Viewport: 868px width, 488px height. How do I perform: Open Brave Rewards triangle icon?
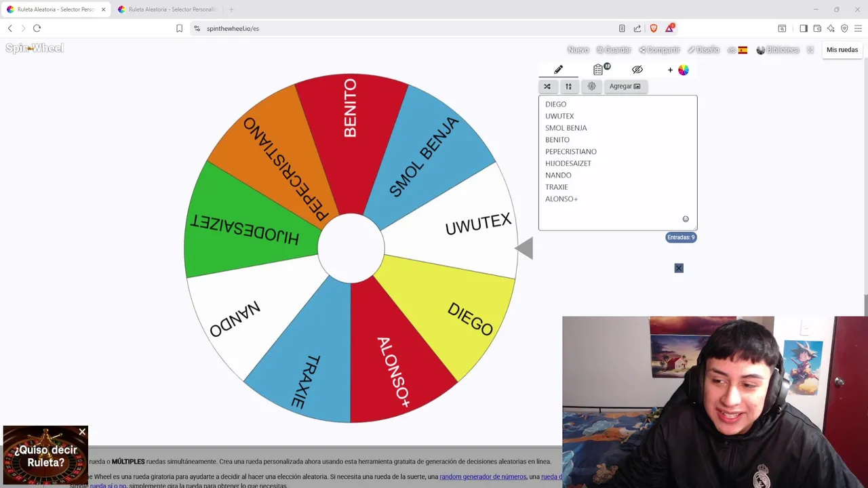[x=670, y=28]
